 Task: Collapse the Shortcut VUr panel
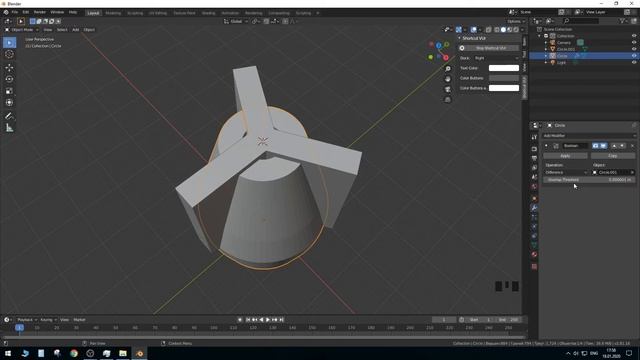pyautogui.click(x=459, y=38)
